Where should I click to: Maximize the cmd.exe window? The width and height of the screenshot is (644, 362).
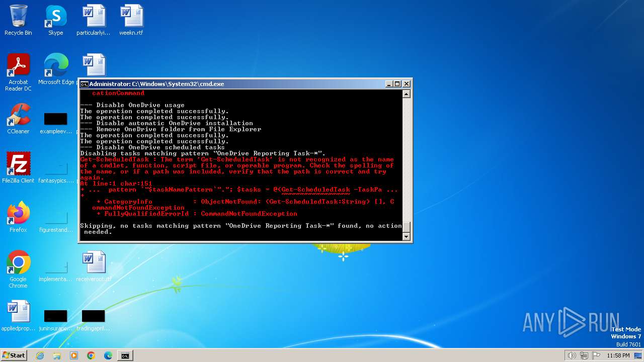397,84
